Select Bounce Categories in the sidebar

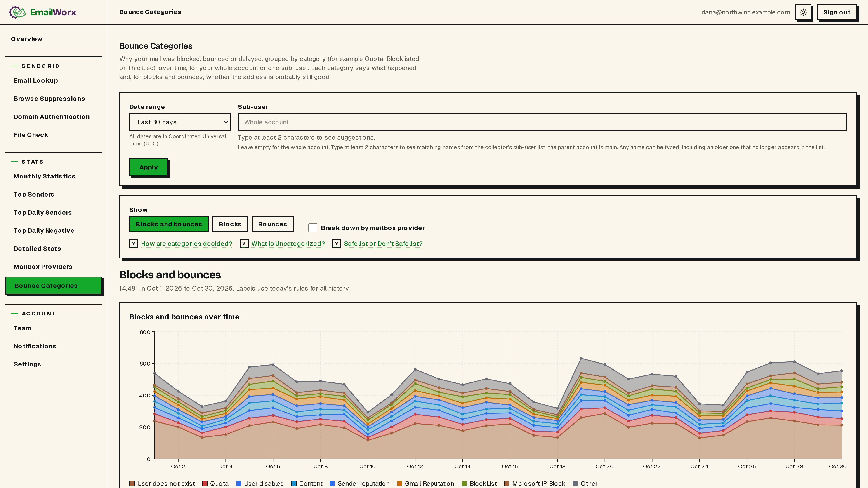[x=54, y=286]
